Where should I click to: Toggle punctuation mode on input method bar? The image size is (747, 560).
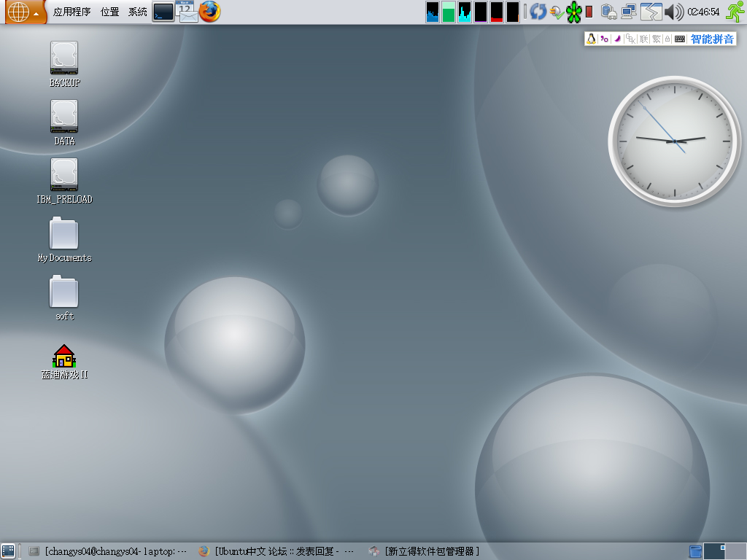point(604,39)
